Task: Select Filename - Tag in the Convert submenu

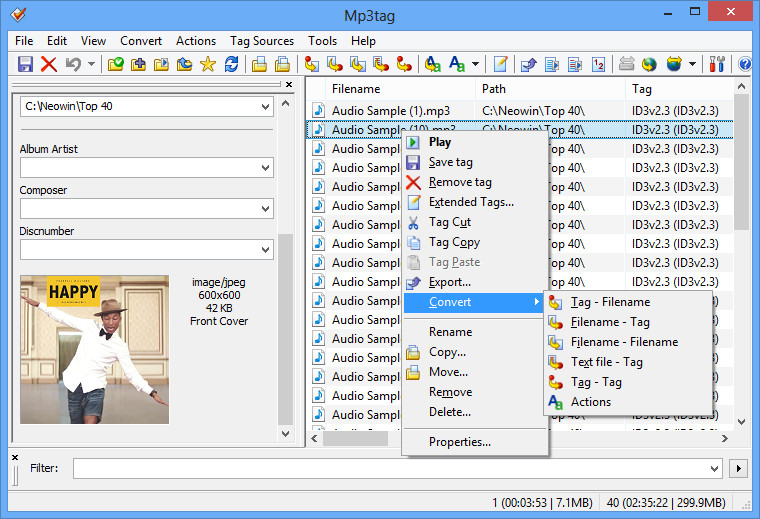Action: pyautogui.click(x=628, y=322)
